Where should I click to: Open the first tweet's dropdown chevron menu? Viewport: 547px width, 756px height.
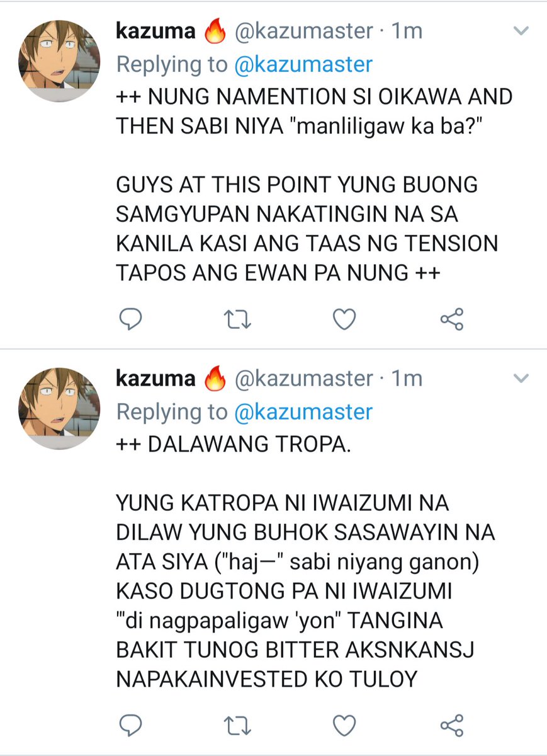click(x=522, y=30)
